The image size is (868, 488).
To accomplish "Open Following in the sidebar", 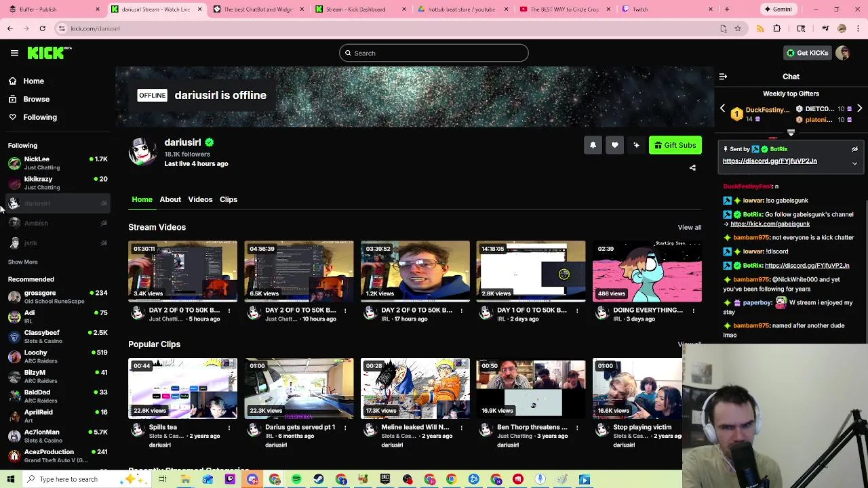I will 39,117.
